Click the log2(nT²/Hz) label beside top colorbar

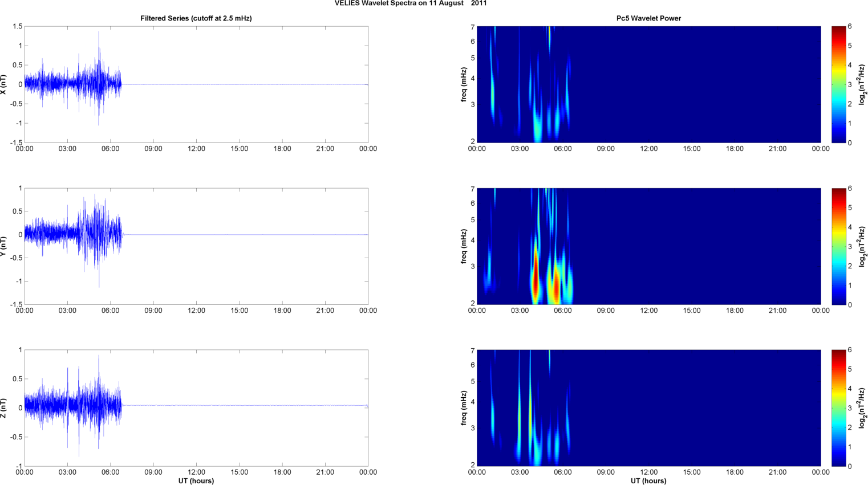[x=862, y=84]
